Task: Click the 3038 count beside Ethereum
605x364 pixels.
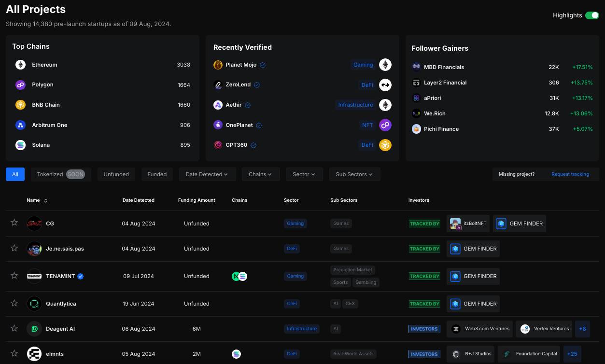Action: (x=183, y=65)
